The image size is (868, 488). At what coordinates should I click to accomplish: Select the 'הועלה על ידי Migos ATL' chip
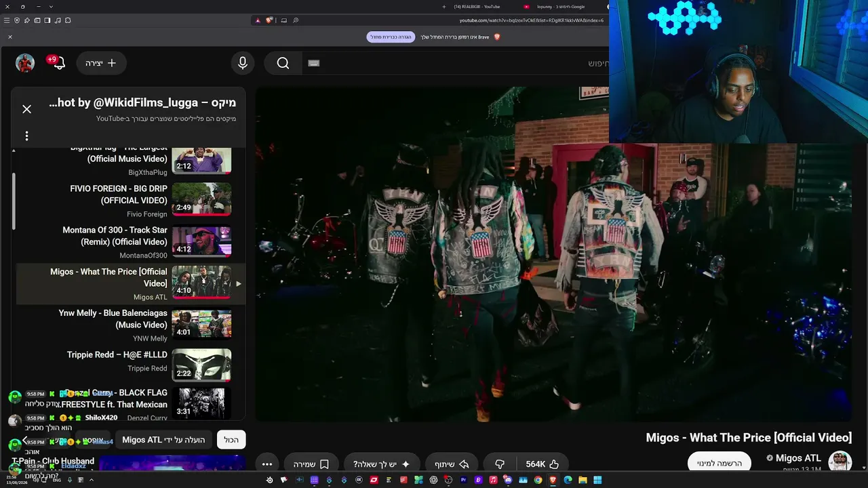pos(163,440)
